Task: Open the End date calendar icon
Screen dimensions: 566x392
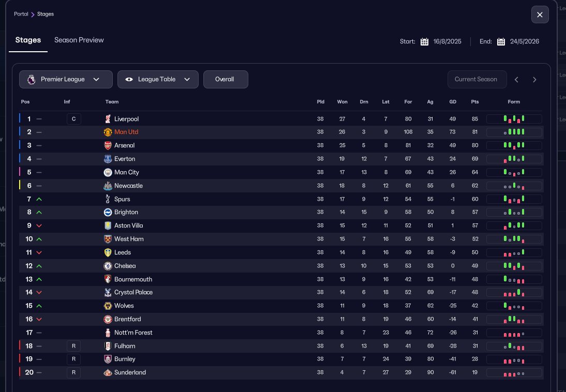Action: coord(501,42)
